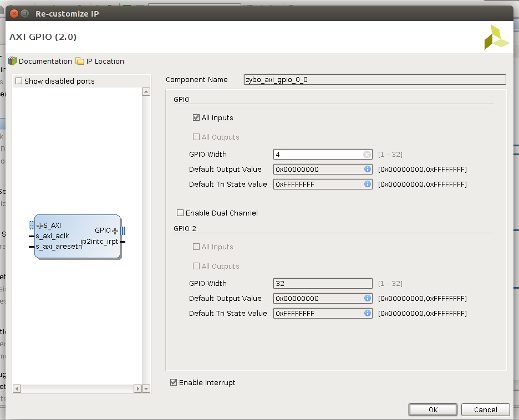Screen dimensions: 519x420
Task: Clear the GPIO Width field with X icon
Action: 367,155
